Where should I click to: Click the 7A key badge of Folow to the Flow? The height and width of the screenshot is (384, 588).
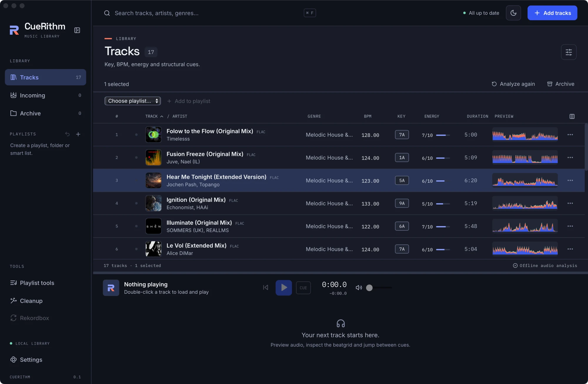pyautogui.click(x=402, y=135)
